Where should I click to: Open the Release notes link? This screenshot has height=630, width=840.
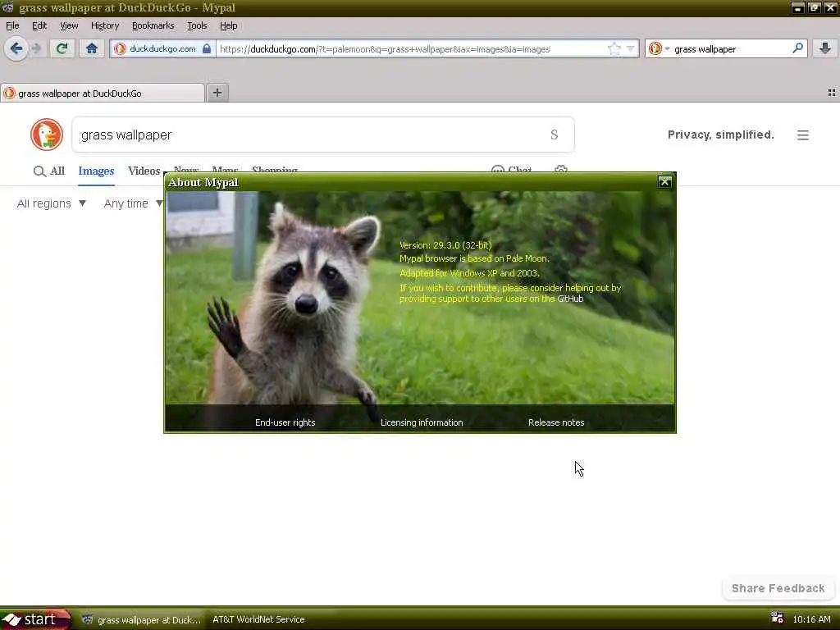point(556,422)
